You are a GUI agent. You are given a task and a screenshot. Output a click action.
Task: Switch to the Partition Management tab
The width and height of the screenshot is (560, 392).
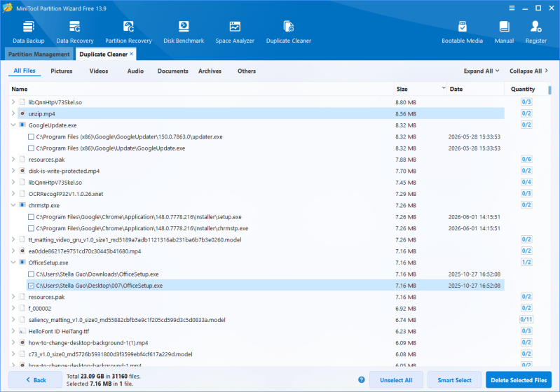[x=39, y=54]
